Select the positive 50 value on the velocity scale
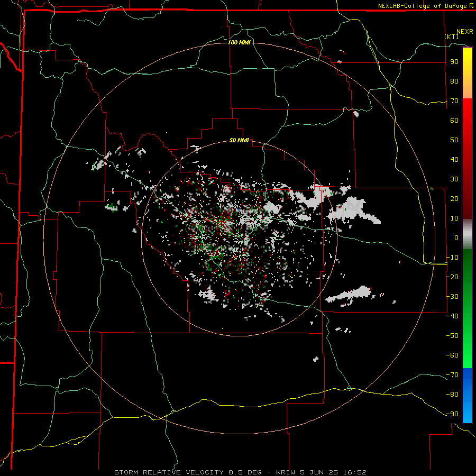The image size is (476, 476). (x=454, y=140)
